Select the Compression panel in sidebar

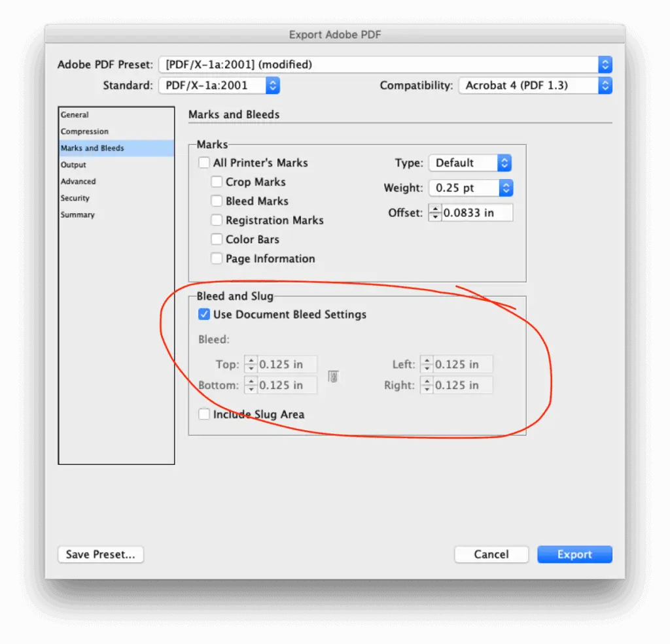(116, 131)
